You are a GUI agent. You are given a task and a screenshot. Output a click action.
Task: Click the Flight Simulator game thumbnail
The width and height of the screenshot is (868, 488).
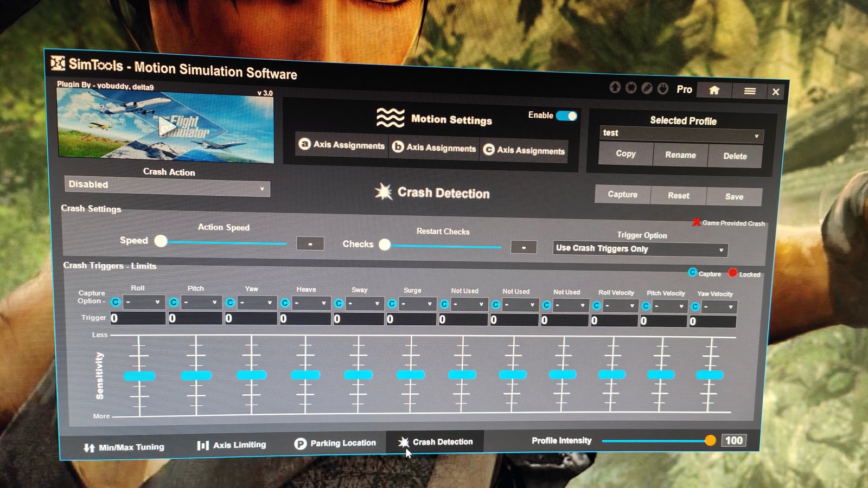pos(165,125)
